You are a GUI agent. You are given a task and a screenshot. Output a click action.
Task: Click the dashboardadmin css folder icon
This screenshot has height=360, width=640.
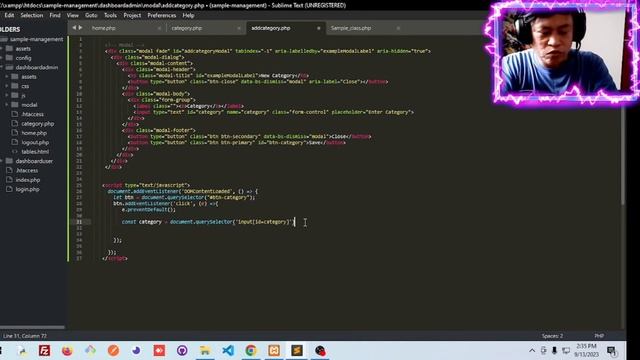15,86
